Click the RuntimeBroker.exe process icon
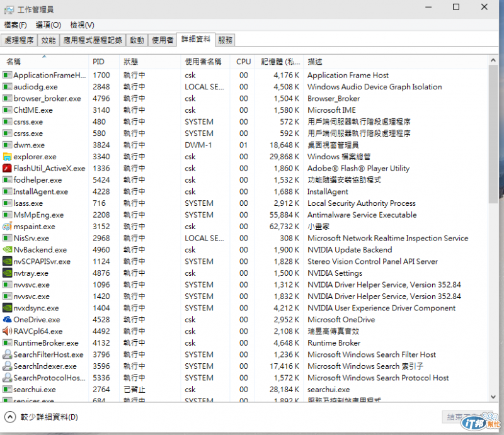This screenshot has width=504, height=435. coord(7,343)
